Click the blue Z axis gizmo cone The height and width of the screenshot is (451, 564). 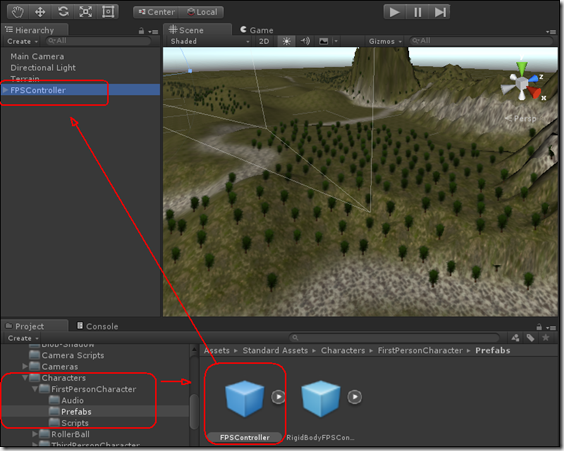click(x=532, y=79)
